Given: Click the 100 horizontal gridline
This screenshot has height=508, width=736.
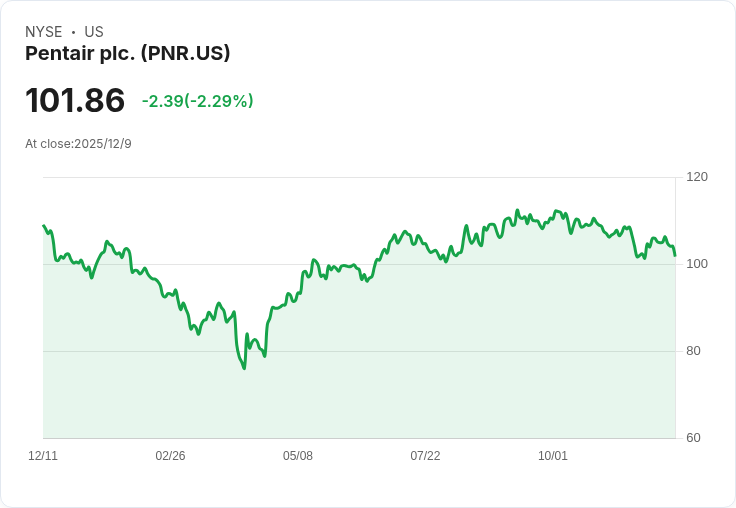Looking at the screenshot, I should pyautogui.click(x=359, y=264).
